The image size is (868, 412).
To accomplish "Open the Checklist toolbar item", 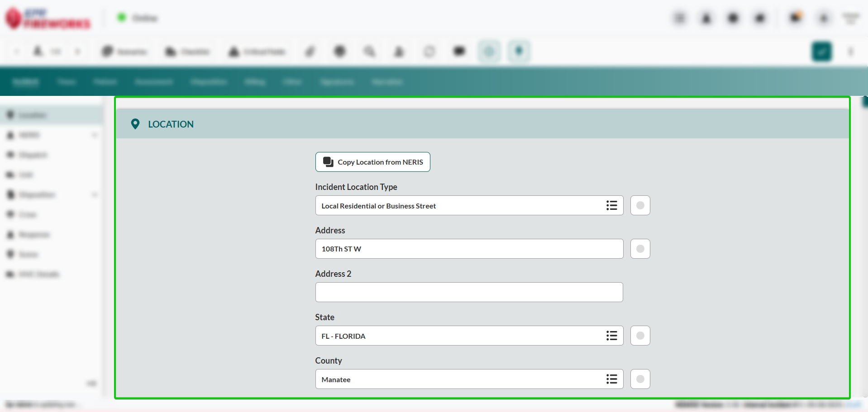I will pyautogui.click(x=187, y=52).
